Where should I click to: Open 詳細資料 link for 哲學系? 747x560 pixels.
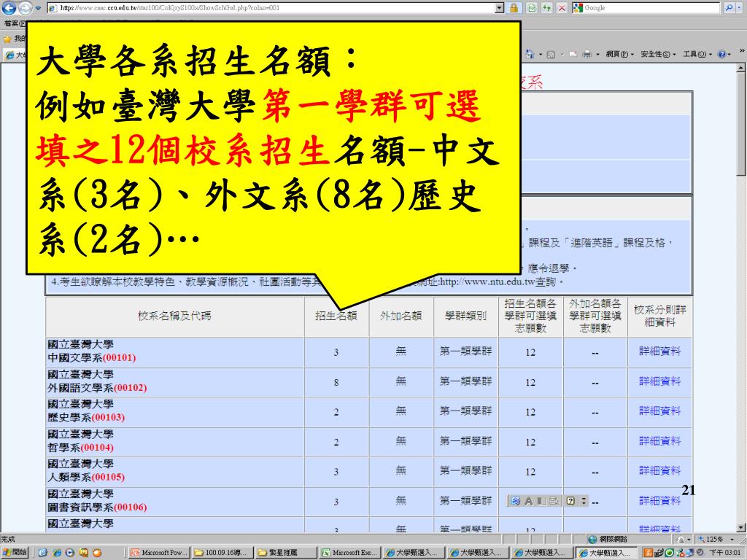pos(659,441)
